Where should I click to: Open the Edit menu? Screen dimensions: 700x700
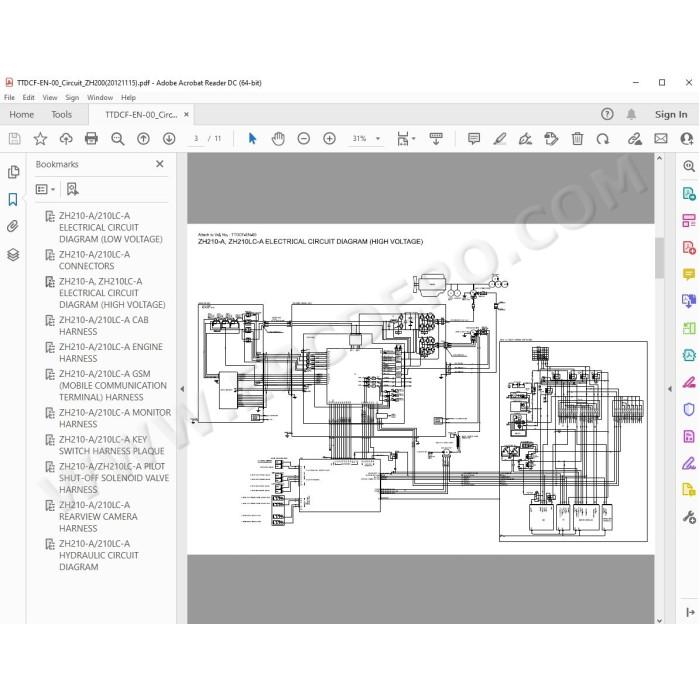tap(28, 97)
